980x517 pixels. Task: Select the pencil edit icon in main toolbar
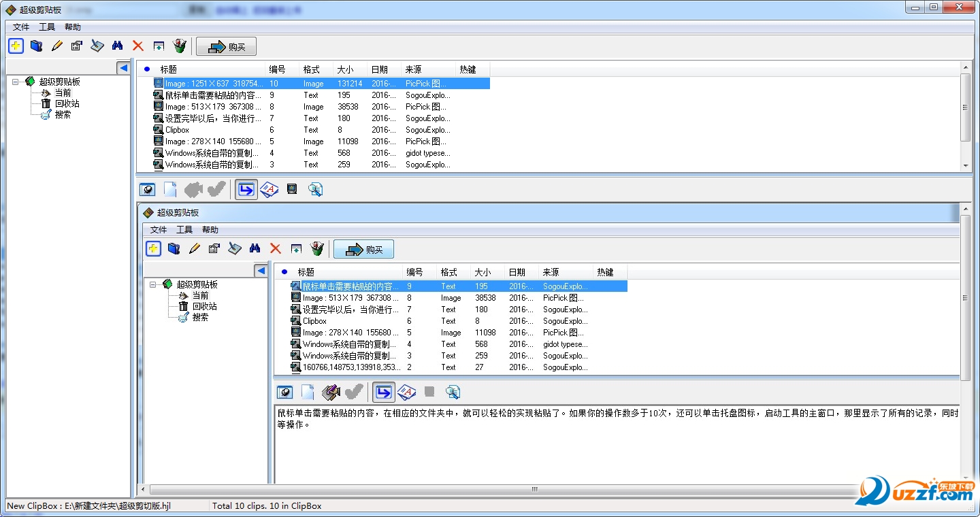click(57, 46)
